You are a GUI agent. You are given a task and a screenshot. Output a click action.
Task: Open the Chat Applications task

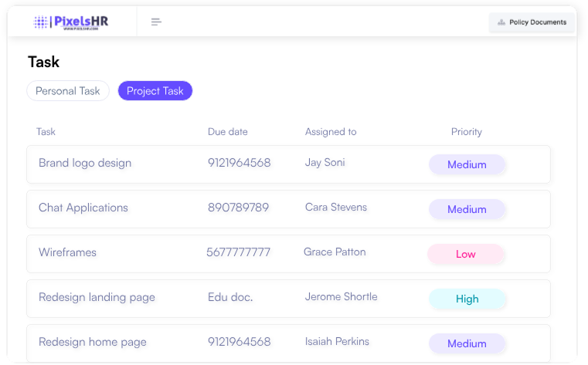[x=83, y=208]
